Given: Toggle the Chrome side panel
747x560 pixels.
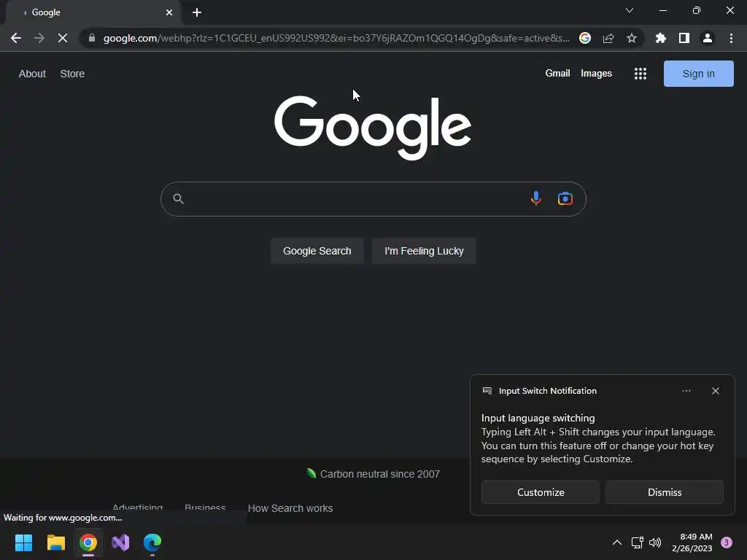Looking at the screenshot, I should pos(684,38).
